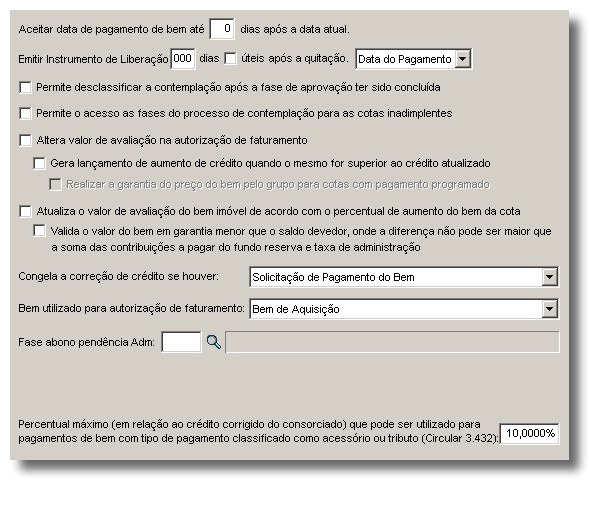
Task: Toggle the 'úteis' checkbox after dias
Action: point(230,59)
